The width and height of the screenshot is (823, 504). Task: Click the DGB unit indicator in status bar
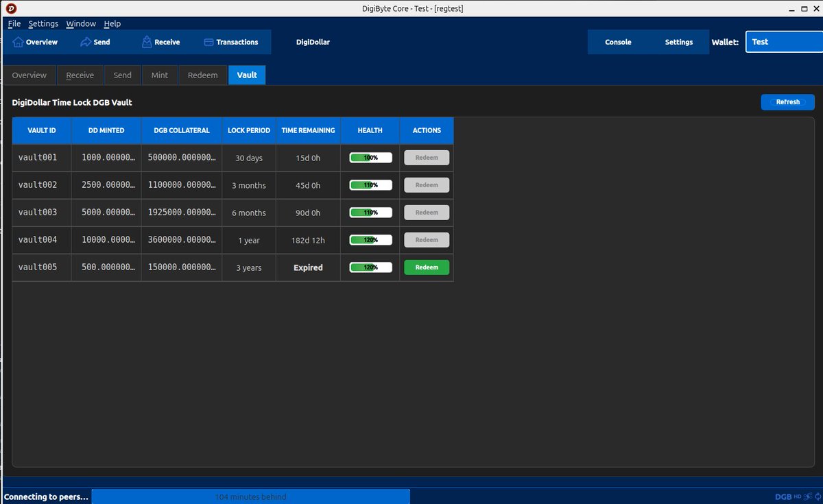(783, 497)
